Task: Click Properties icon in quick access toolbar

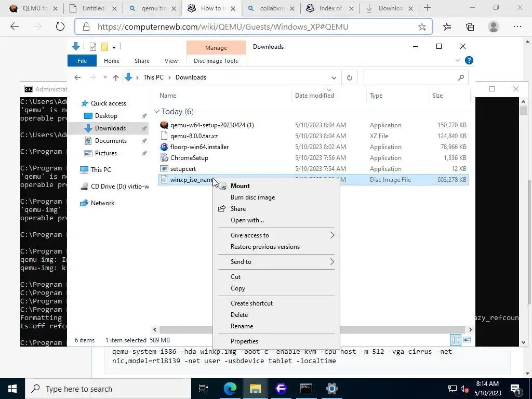Action: click(x=92, y=47)
